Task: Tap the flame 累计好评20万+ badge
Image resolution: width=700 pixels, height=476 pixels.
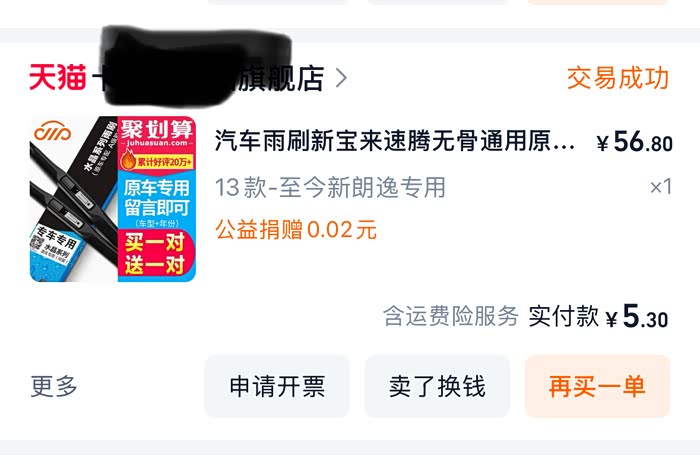Action: coord(157,161)
